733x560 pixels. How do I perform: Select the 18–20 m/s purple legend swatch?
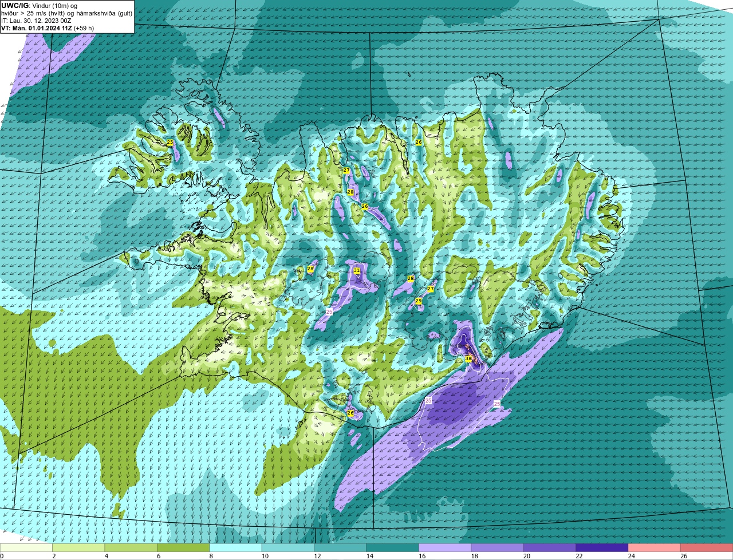coord(498,547)
